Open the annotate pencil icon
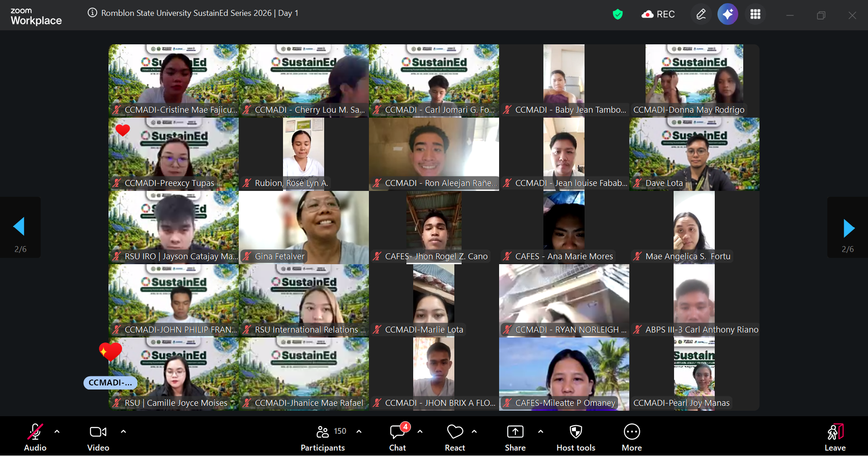 click(x=701, y=14)
